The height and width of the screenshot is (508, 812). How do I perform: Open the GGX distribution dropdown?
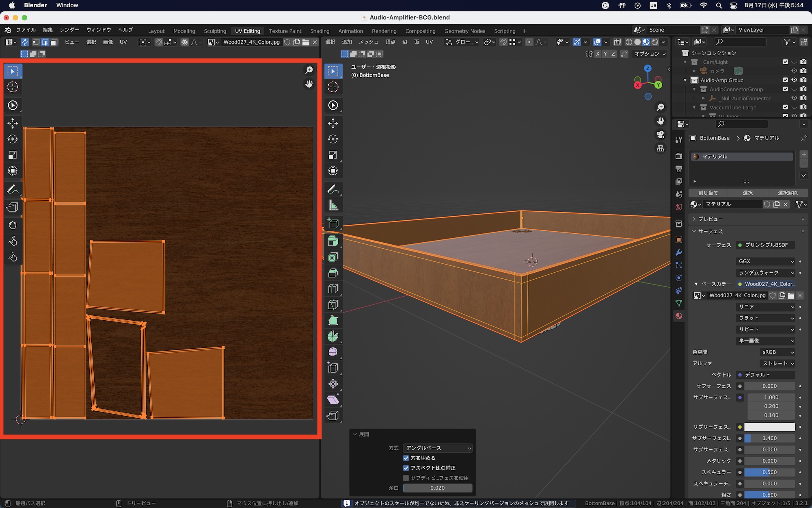765,261
